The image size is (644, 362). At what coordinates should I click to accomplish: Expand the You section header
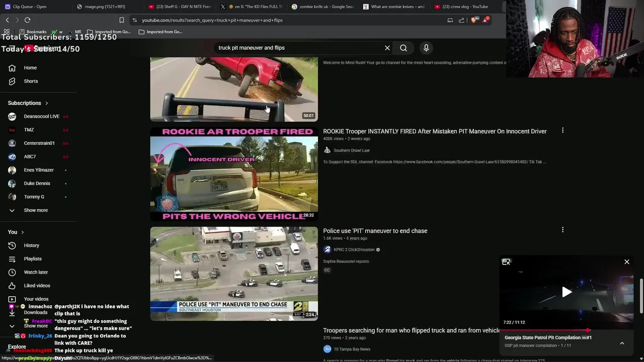tap(16, 232)
